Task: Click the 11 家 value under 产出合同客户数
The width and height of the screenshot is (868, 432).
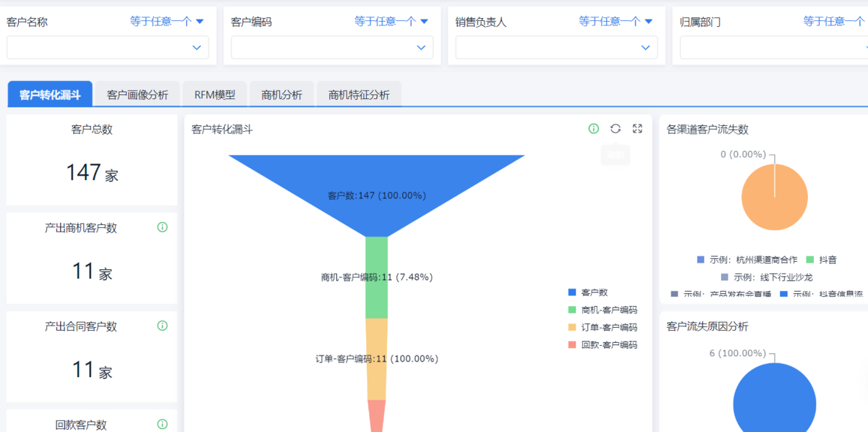Action: pyautogui.click(x=92, y=370)
